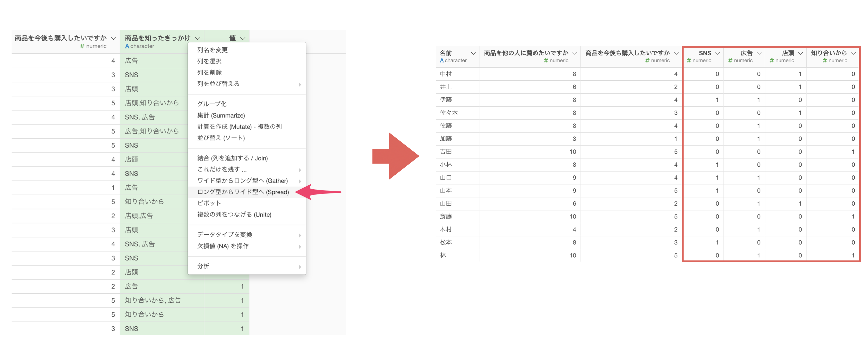Expand 列を並び替える submenu
The height and width of the screenshot is (355, 868).
pos(247,84)
